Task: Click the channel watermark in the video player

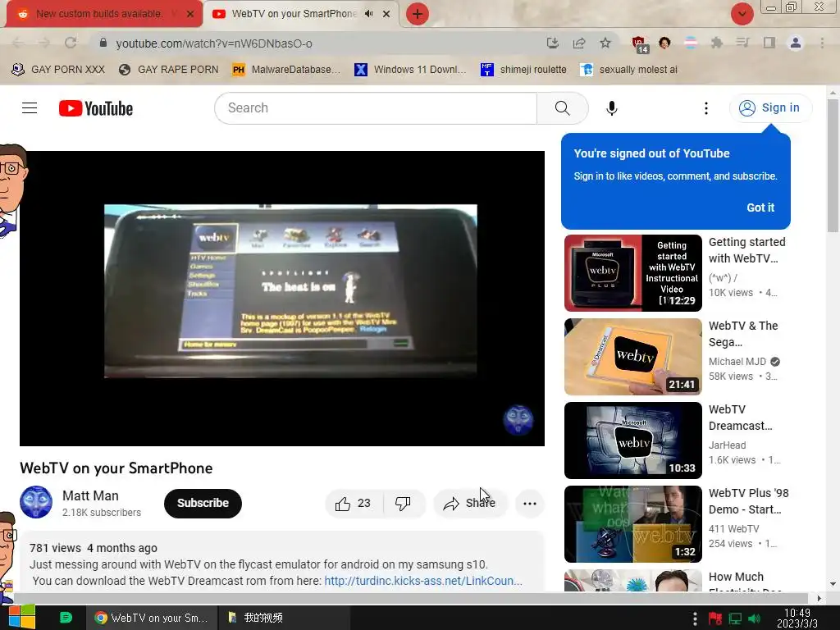Action: (518, 419)
